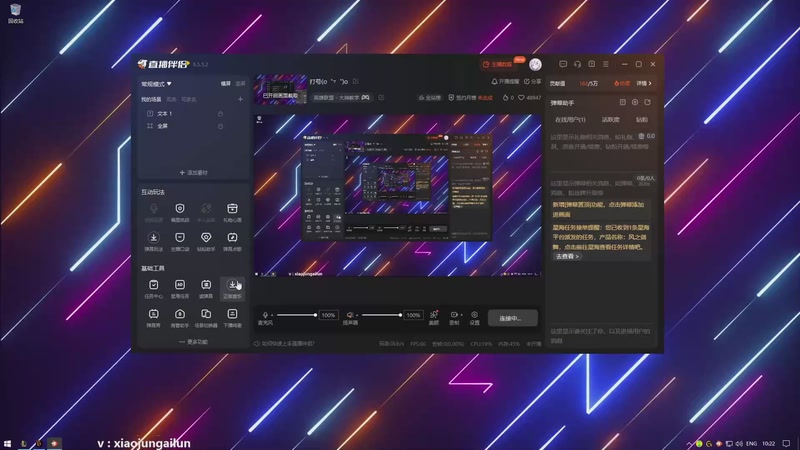Click the speaker volume slider
This screenshot has width=800, height=450.
pyautogui.click(x=382, y=315)
